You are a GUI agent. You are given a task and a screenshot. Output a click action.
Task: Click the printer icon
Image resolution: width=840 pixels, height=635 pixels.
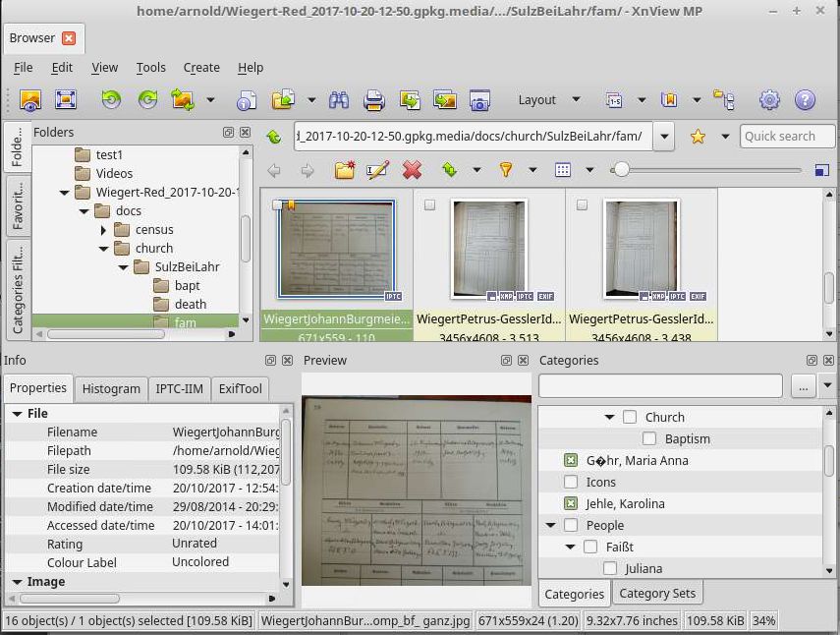coord(373,100)
